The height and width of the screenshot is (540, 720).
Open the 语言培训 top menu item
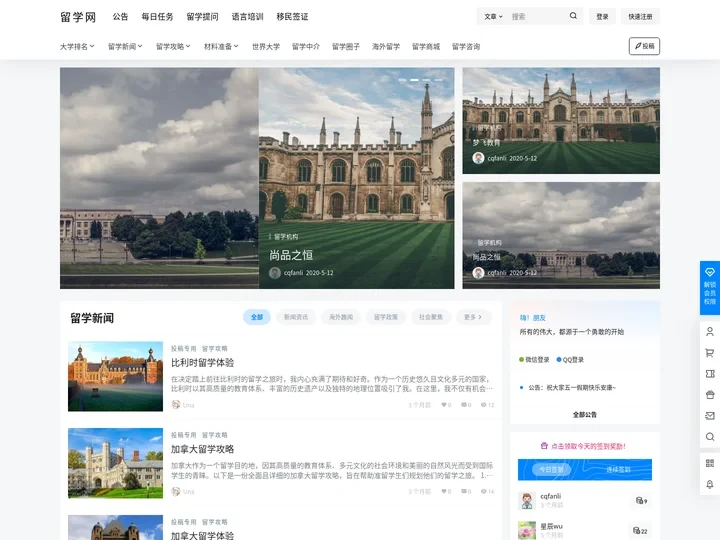(x=248, y=17)
